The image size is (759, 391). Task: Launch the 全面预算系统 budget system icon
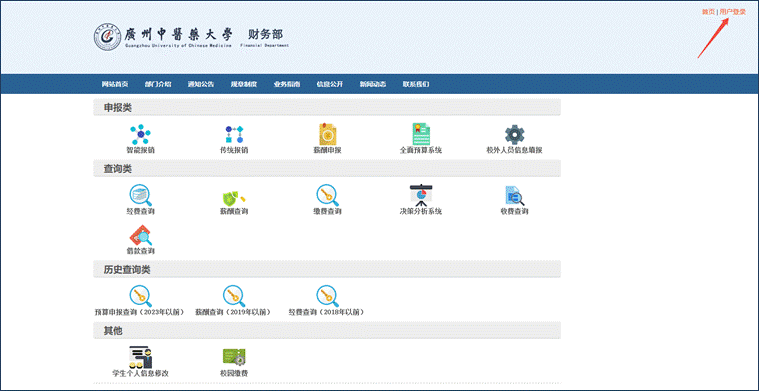coord(421,134)
